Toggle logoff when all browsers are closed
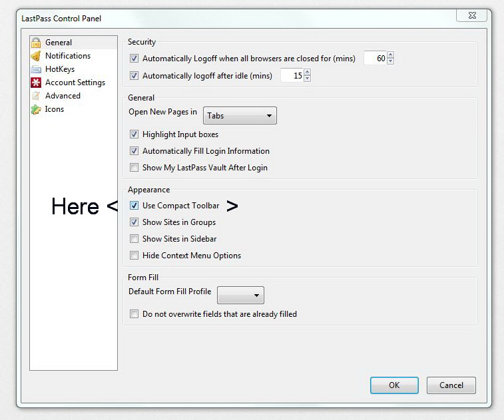Screen dimensions: 504x420 [134, 59]
